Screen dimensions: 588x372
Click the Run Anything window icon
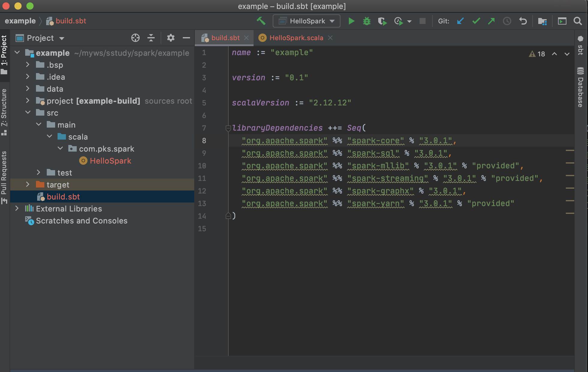coord(562,21)
